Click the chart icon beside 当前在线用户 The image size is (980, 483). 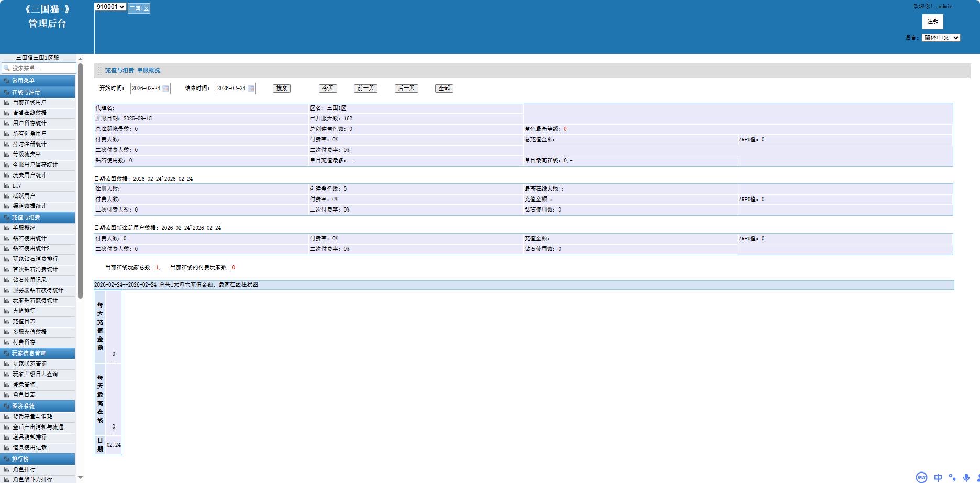[x=7, y=103]
